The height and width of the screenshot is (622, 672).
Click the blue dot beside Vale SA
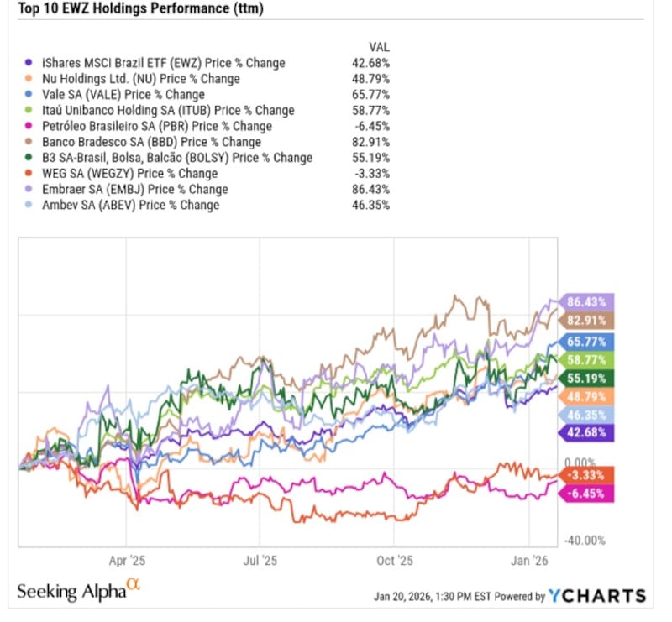coord(31,95)
